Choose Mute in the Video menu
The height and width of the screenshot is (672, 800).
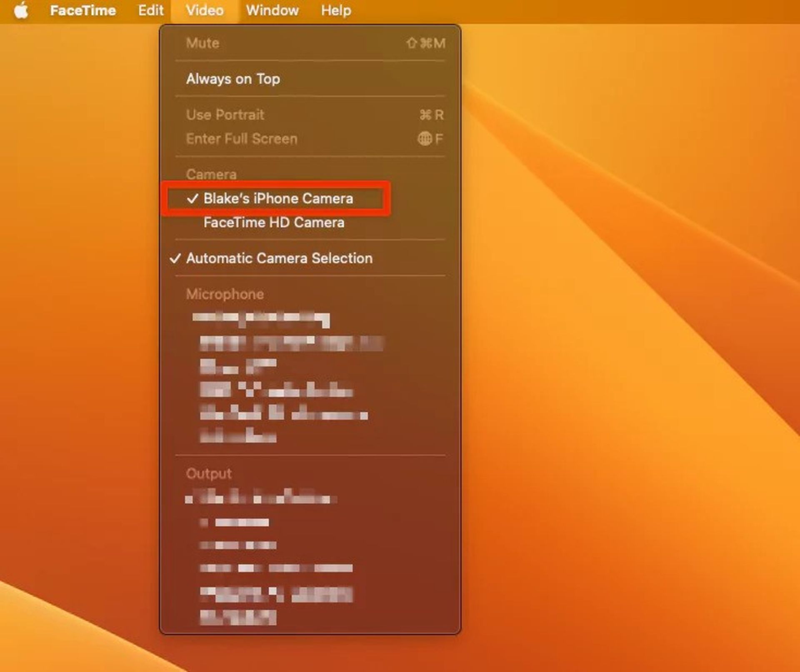[310, 43]
